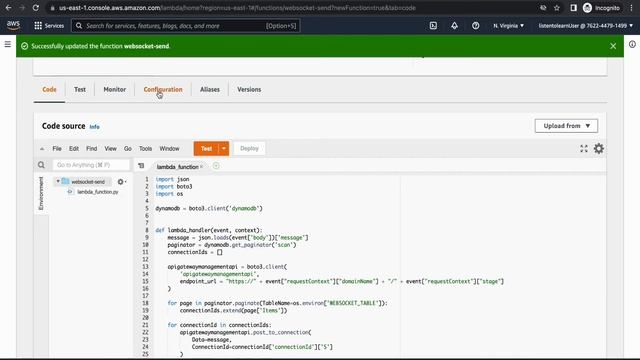The image size is (640, 360).
Task: Open the N. Virginia region dropdown
Action: click(508, 26)
